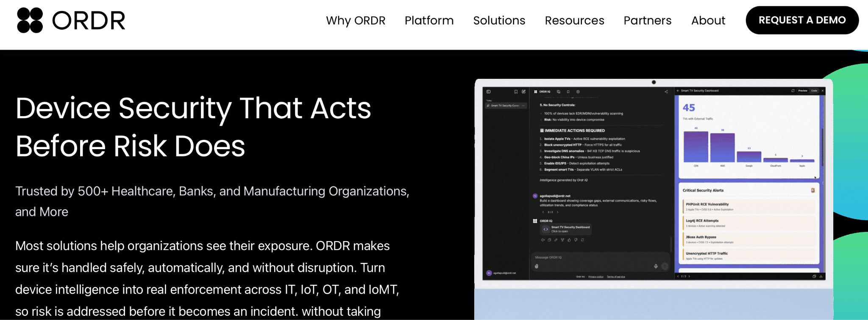Click the refresh icon in dashboard panel header
868x320 pixels.
coord(793,91)
